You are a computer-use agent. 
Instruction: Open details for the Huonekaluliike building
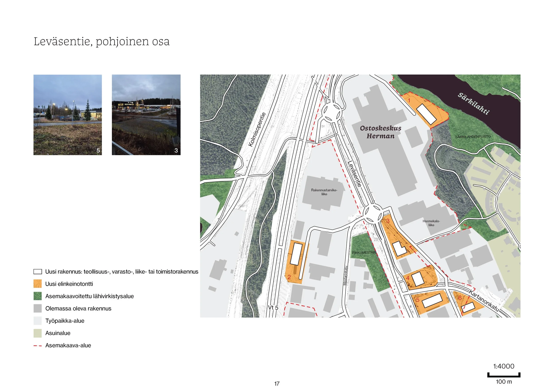(x=431, y=223)
